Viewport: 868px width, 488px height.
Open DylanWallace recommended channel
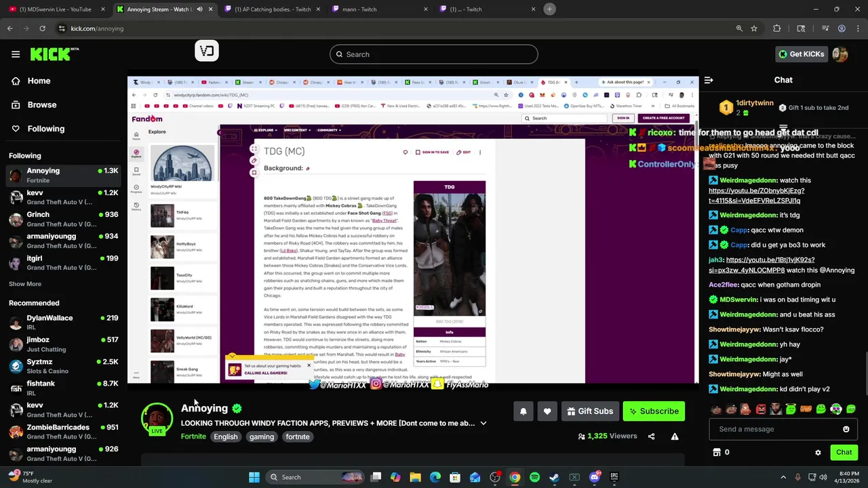point(64,323)
